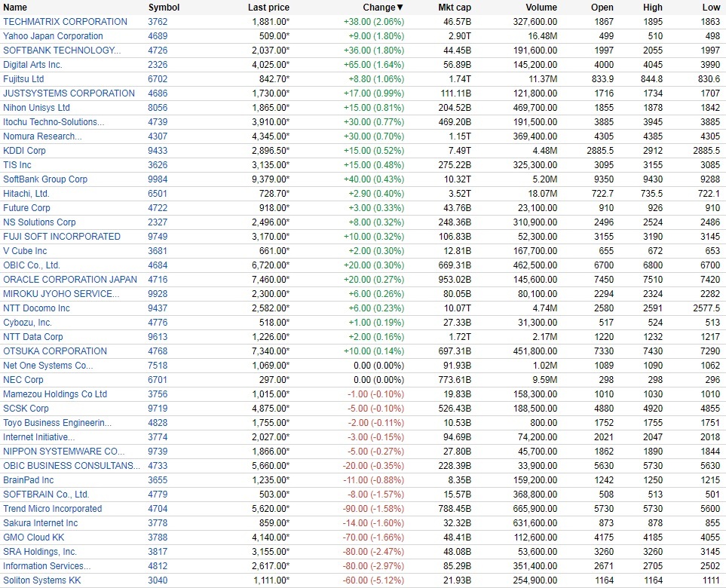Sort the table by the Change column
The height and width of the screenshot is (588, 726).
pyautogui.click(x=384, y=8)
